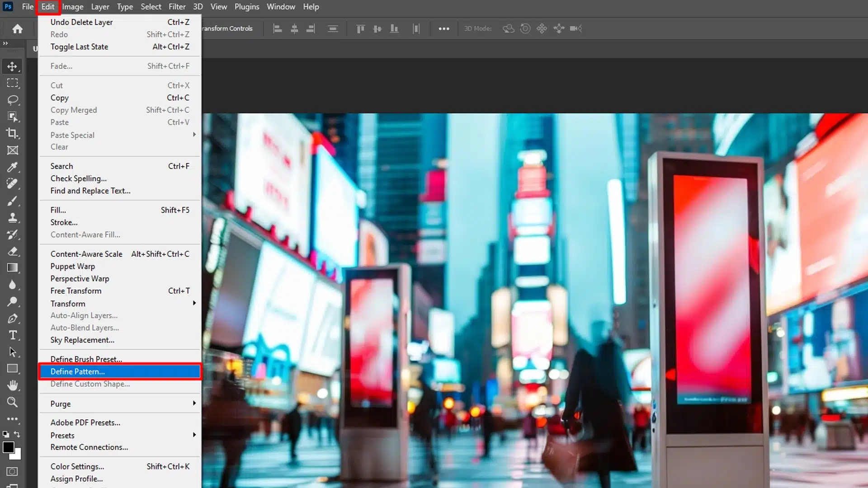Viewport: 868px width, 488px height.
Task: Open the Layer menu
Action: click(x=100, y=7)
